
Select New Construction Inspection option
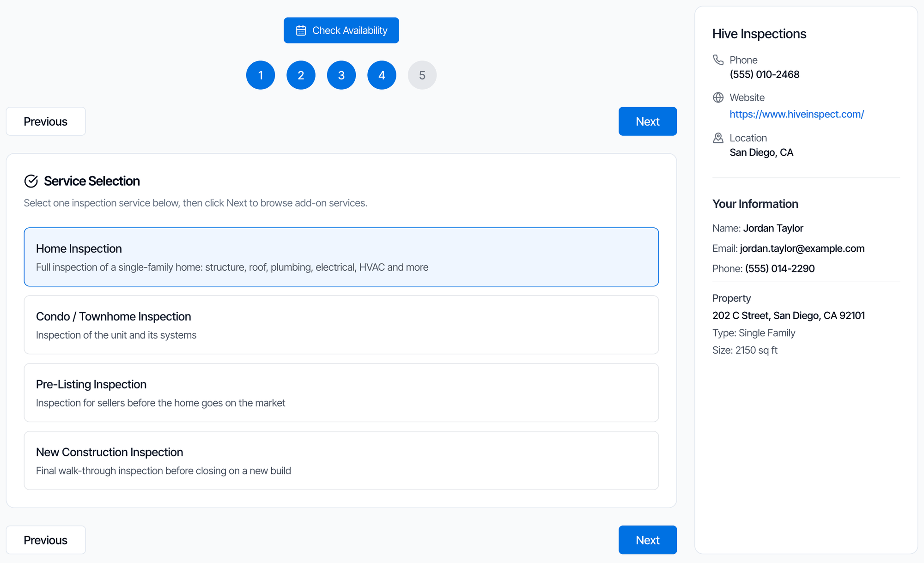pyautogui.click(x=341, y=460)
